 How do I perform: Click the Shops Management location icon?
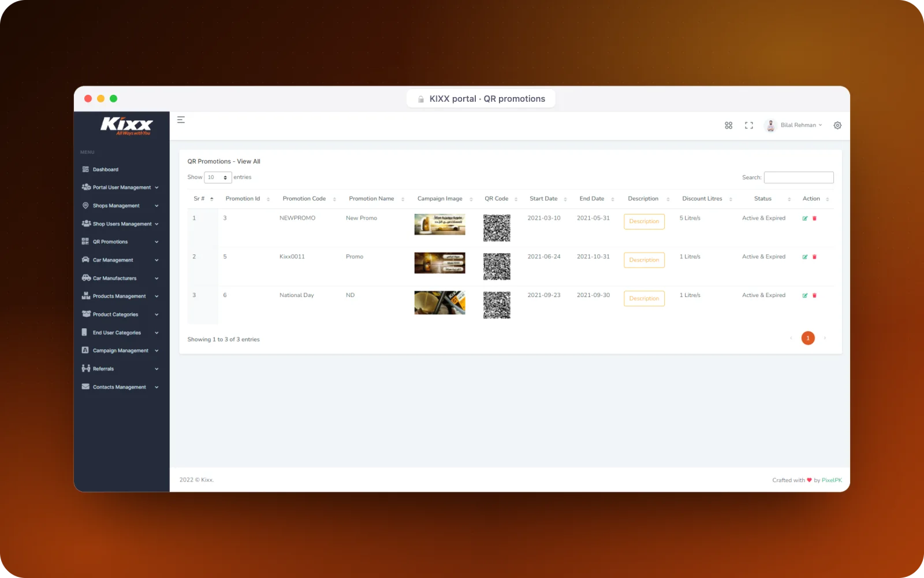85,206
